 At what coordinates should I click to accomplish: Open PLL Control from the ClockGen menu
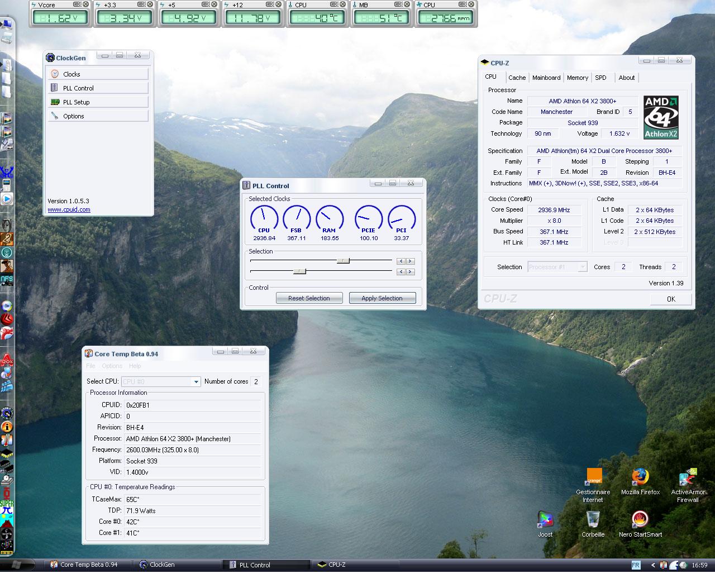(97, 88)
